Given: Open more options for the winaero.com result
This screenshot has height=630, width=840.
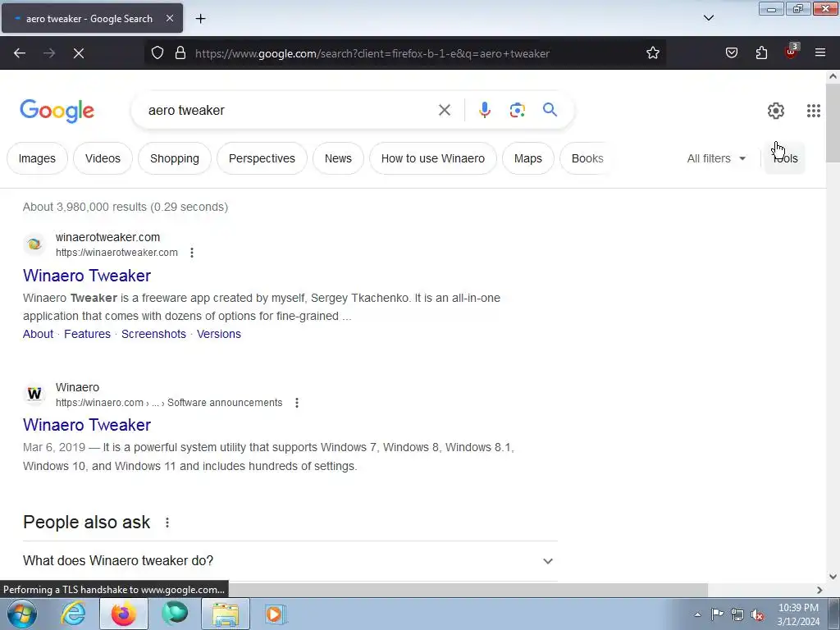Looking at the screenshot, I should [x=297, y=402].
